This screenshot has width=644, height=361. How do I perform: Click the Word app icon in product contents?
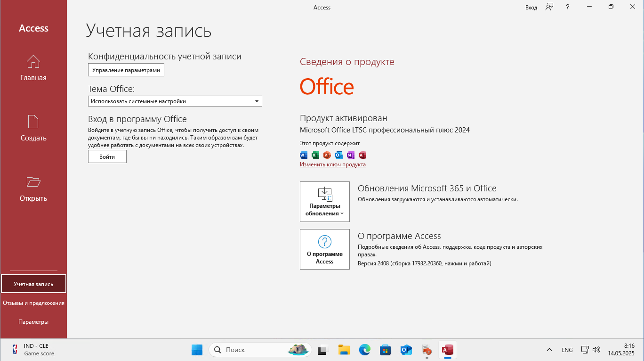click(304, 155)
